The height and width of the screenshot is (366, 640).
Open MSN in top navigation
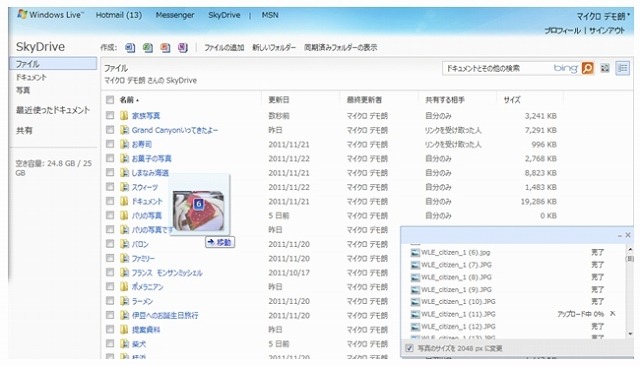pos(270,15)
